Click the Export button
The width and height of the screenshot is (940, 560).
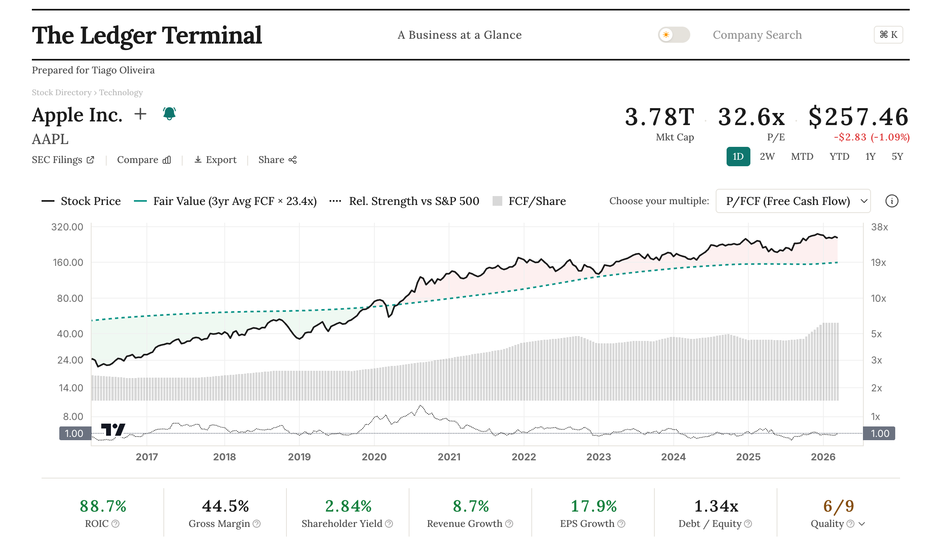pyautogui.click(x=215, y=160)
